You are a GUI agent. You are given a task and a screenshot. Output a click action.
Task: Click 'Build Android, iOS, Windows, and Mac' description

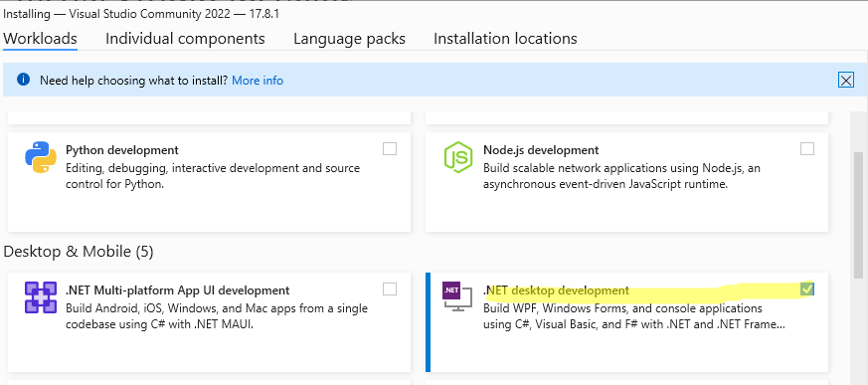click(217, 316)
